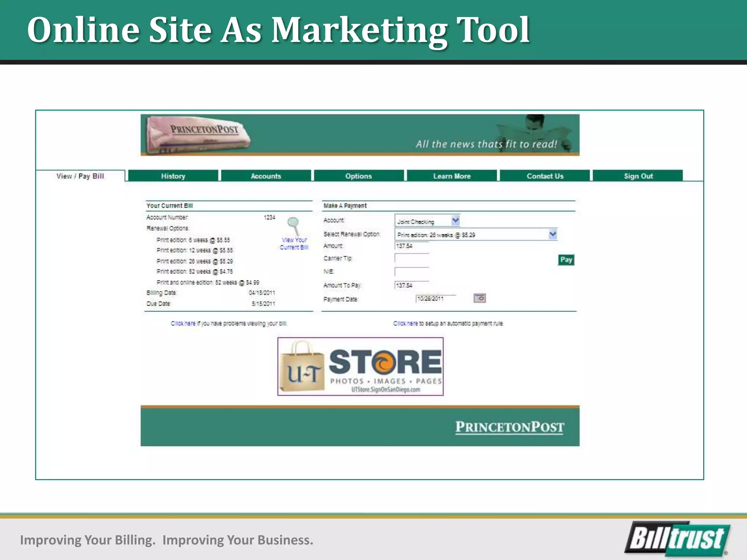The image size is (747, 560).
Task: Click the magnifying glass bill icon
Action: pos(294,226)
